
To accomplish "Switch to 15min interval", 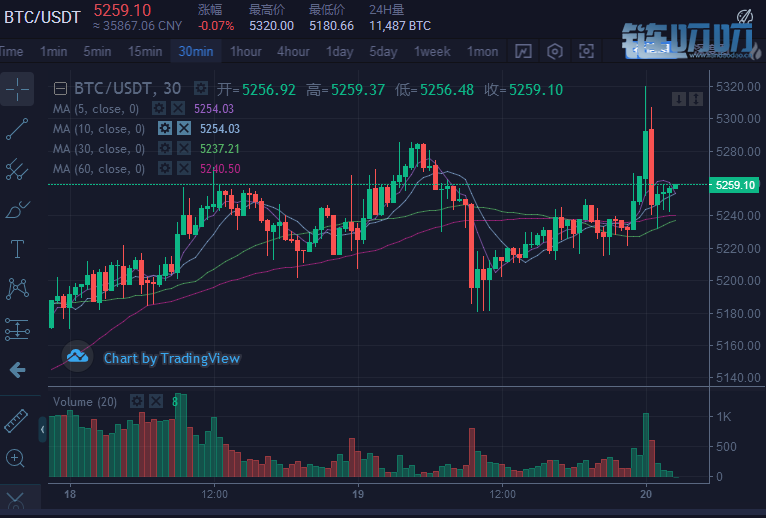I will coord(145,51).
